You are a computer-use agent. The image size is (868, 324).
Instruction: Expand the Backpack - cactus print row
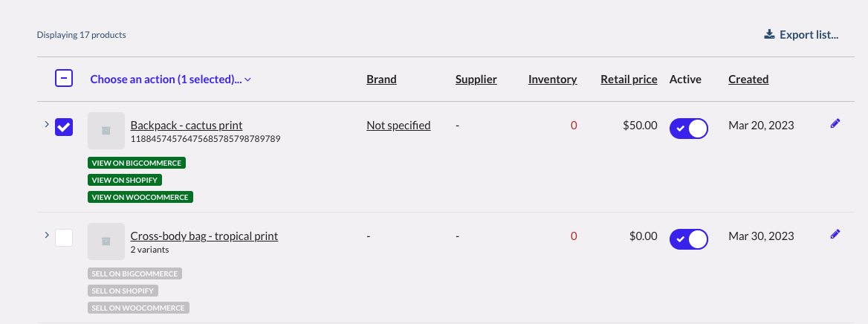coord(47,124)
